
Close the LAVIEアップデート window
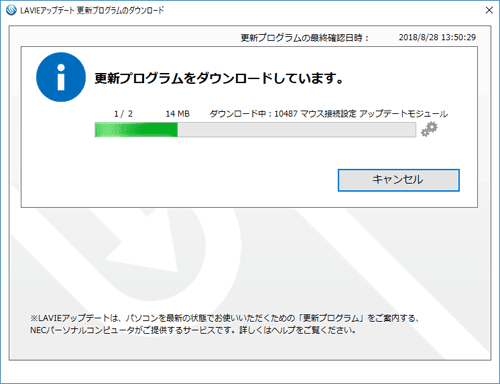pos(489,10)
